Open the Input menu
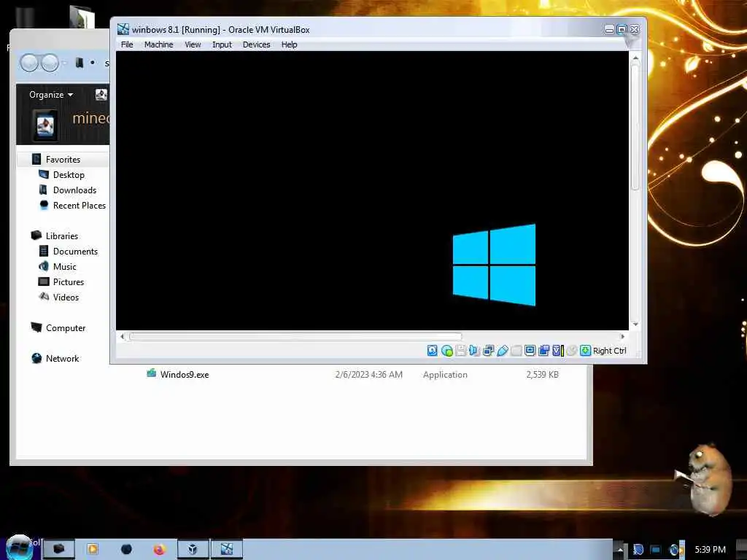Viewport: 747px width, 560px height. click(222, 44)
